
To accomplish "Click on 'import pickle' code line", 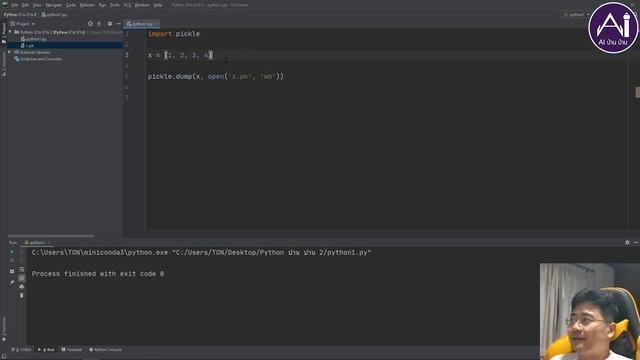I will 174,34.
